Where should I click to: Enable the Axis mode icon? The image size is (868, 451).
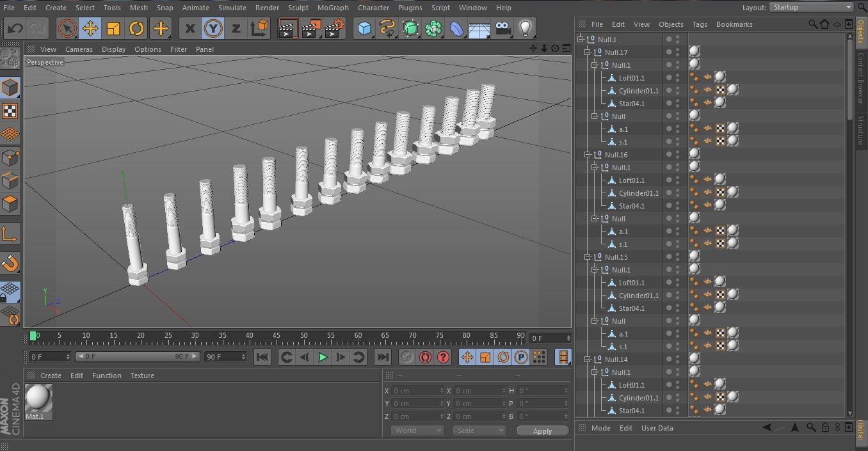pyautogui.click(x=10, y=234)
